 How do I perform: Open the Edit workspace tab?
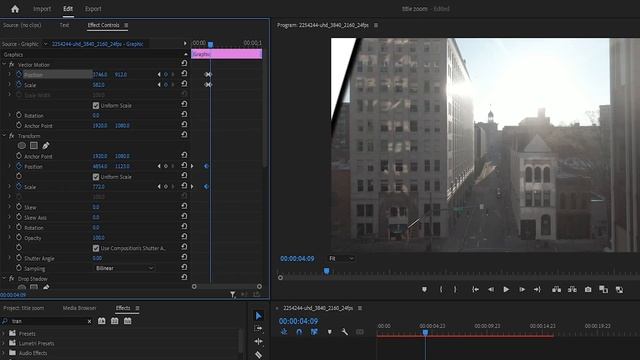click(x=68, y=9)
